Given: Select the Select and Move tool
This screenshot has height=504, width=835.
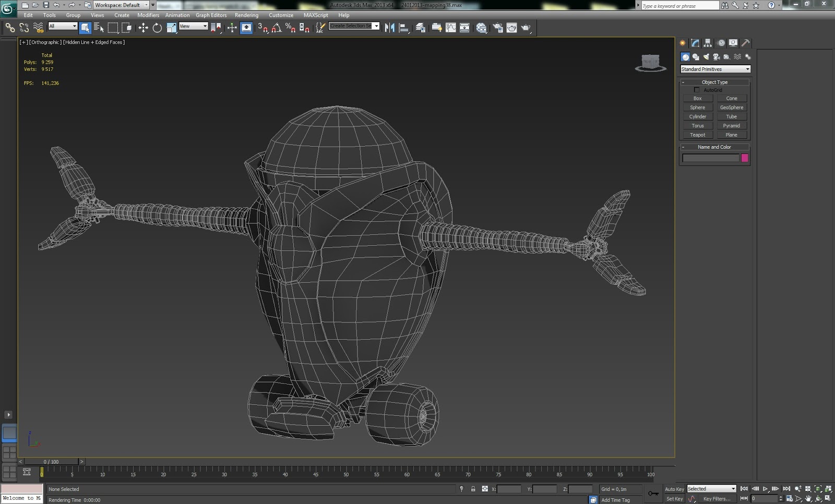Looking at the screenshot, I should pos(144,28).
